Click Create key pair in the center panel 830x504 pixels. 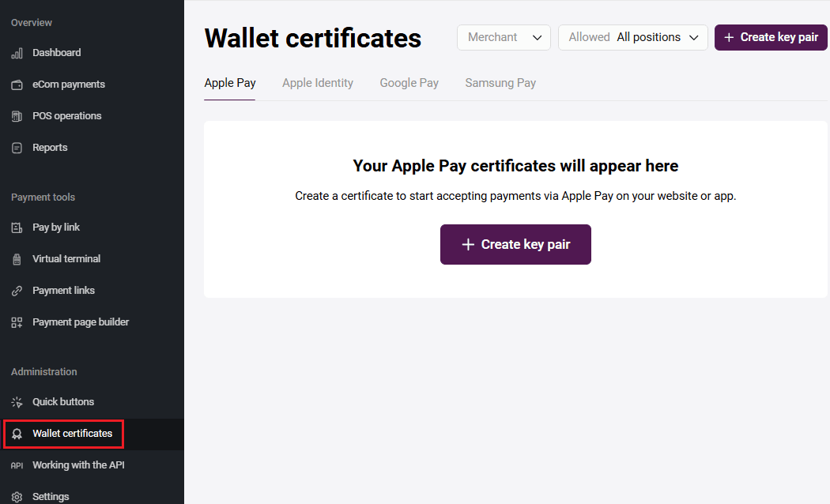click(515, 244)
